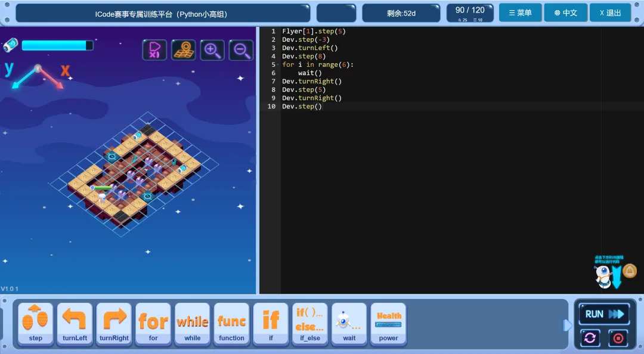
Task: Insert an if_else statement block
Action: point(310,324)
